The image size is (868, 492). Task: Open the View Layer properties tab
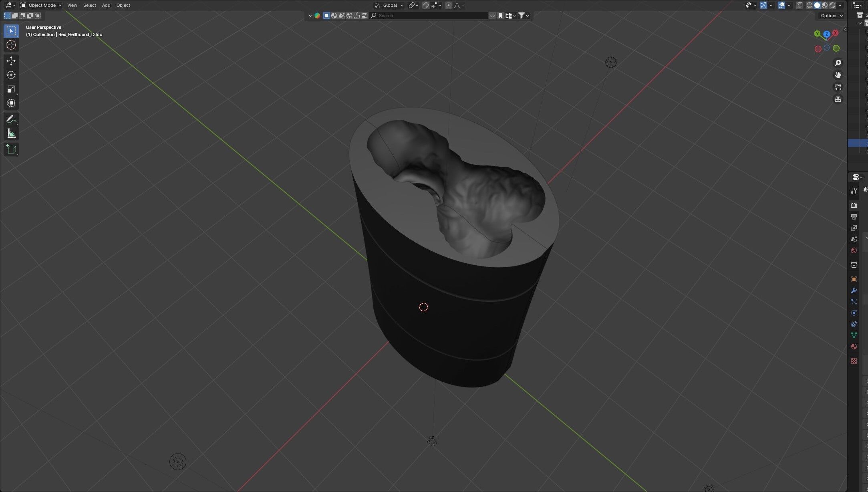854,228
